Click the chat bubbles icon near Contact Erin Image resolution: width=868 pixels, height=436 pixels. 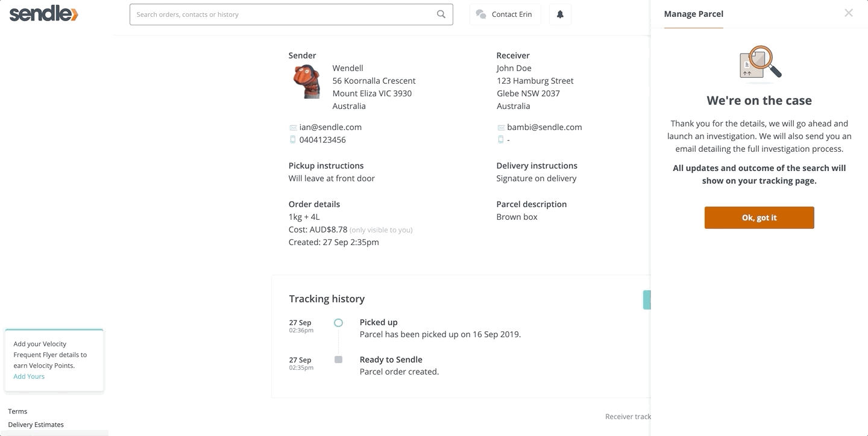(x=480, y=14)
